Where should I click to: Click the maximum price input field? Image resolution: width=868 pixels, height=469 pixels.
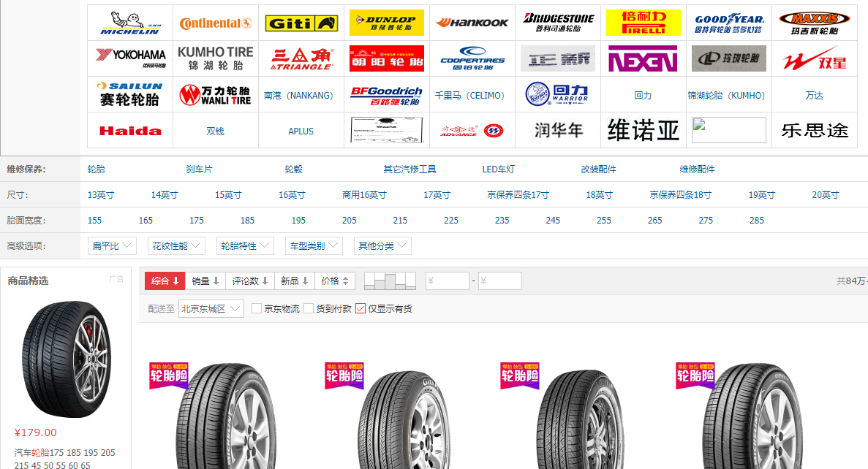pos(500,281)
